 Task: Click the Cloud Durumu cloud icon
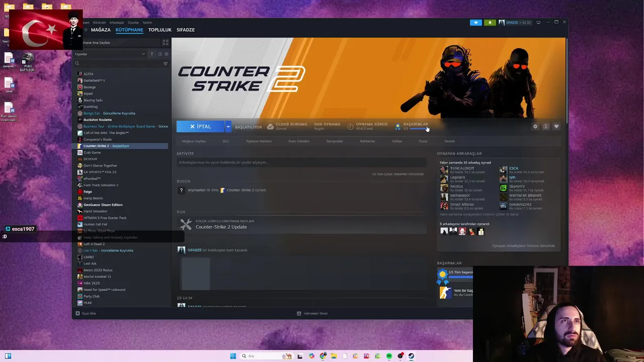tap(271, 126)
